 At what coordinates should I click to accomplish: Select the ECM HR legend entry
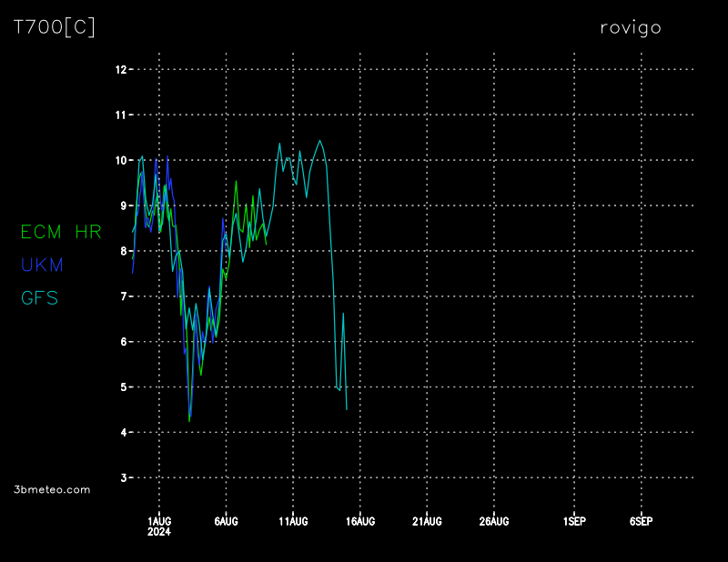pyautogui.click(x=61, y=232)
